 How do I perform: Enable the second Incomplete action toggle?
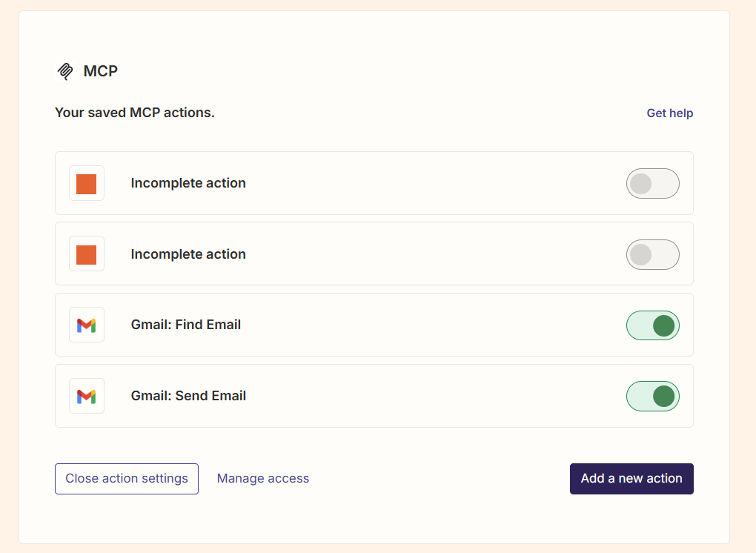tap(653, 254)
